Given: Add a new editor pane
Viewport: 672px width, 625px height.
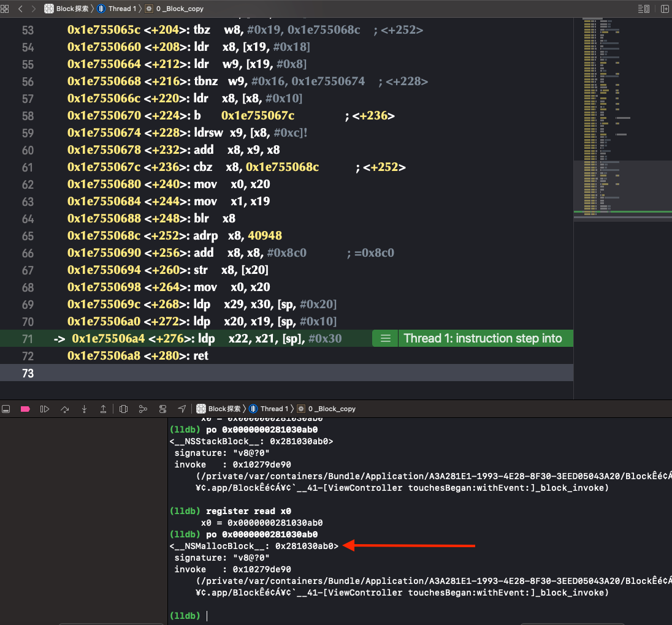Looking at the screenshot, I should [665, 9].
